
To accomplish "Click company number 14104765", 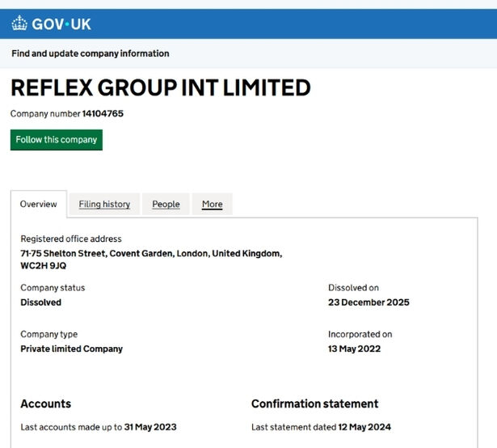I will click(x=103, y=114).
